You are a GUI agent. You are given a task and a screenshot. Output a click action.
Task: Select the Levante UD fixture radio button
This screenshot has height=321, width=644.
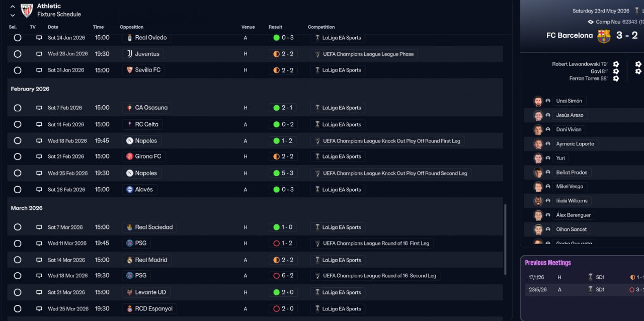[x=18, y=292]
